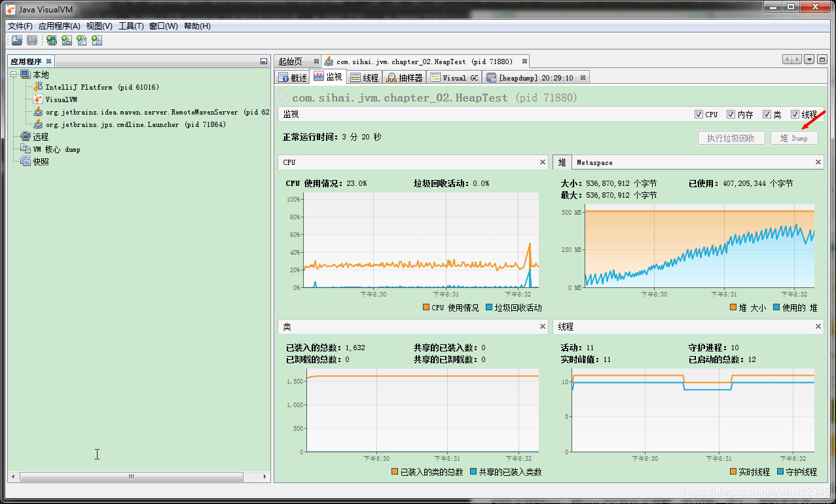Open the 应用程序(A) menu

click(59, 26)
